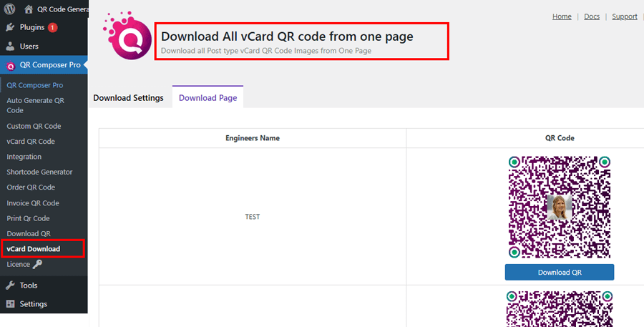This screenshot has width=644, height=327.
Task: Switch to the Download Settings tab
Action: pyautogui.click(x=128, y=97)
